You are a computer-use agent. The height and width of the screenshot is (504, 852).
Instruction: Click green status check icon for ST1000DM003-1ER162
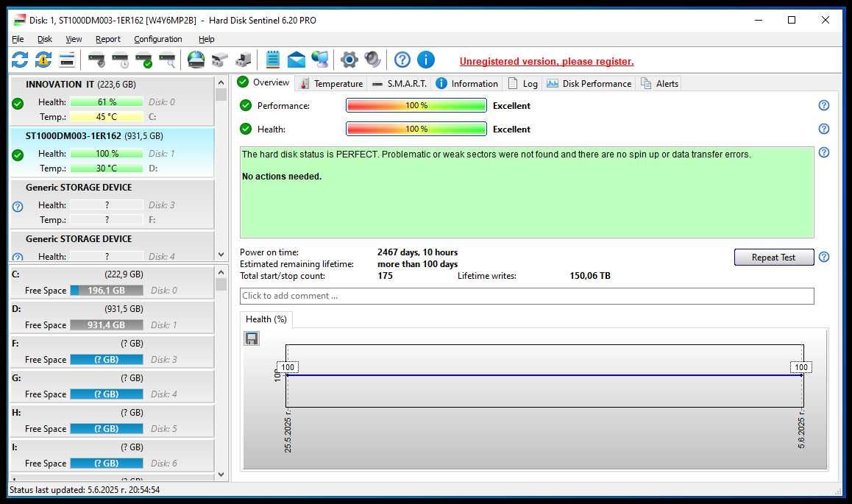point(18,155)
